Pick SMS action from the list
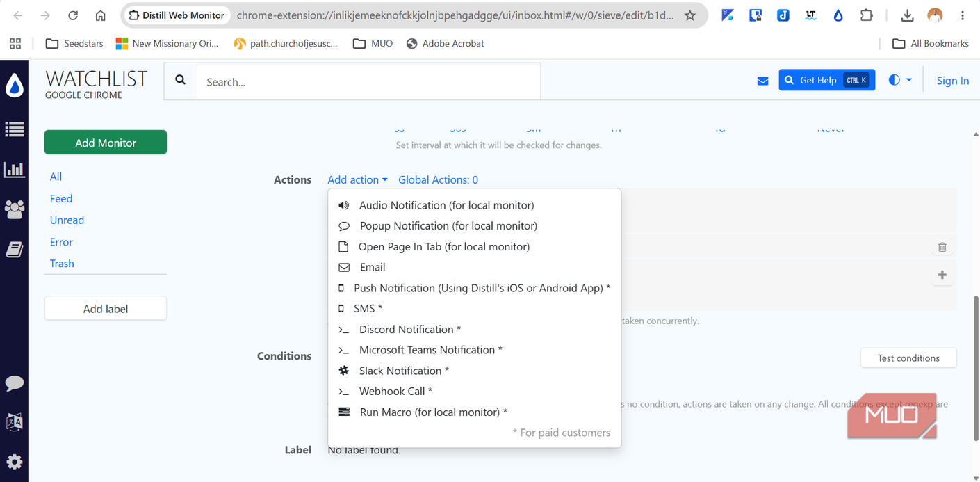980x482 pixels. [x=475, y=309]
